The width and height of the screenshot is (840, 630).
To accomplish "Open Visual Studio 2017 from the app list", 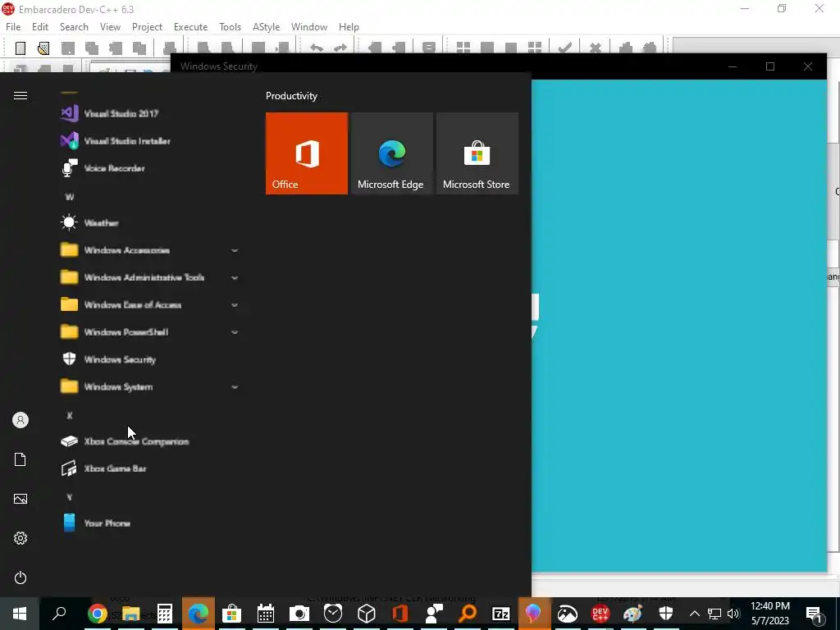I will (149, 113).
